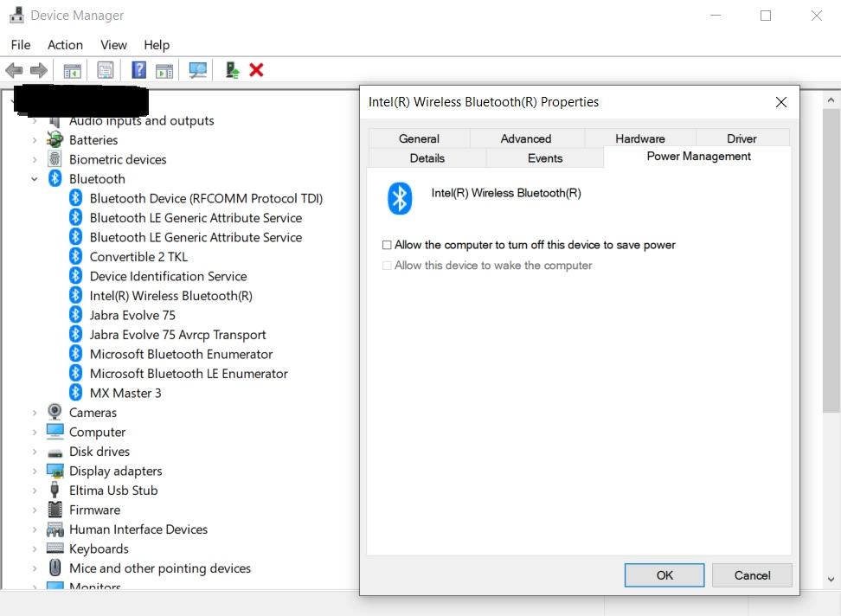Switch to the Advanced tab
This screenshot has height=616, width=841.
point(526,138)
